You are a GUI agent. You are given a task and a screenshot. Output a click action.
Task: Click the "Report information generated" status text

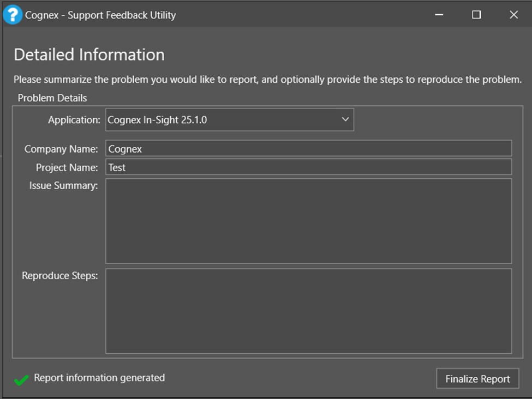(99, 378)
